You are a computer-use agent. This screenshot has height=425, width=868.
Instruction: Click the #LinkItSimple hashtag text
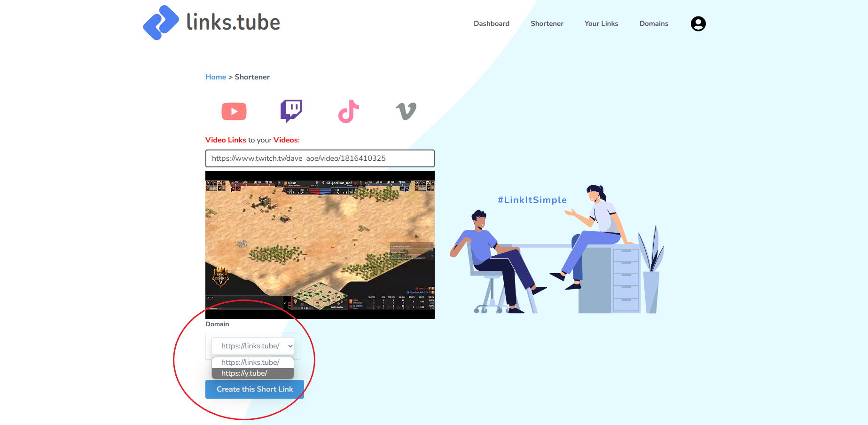point(532,200)
